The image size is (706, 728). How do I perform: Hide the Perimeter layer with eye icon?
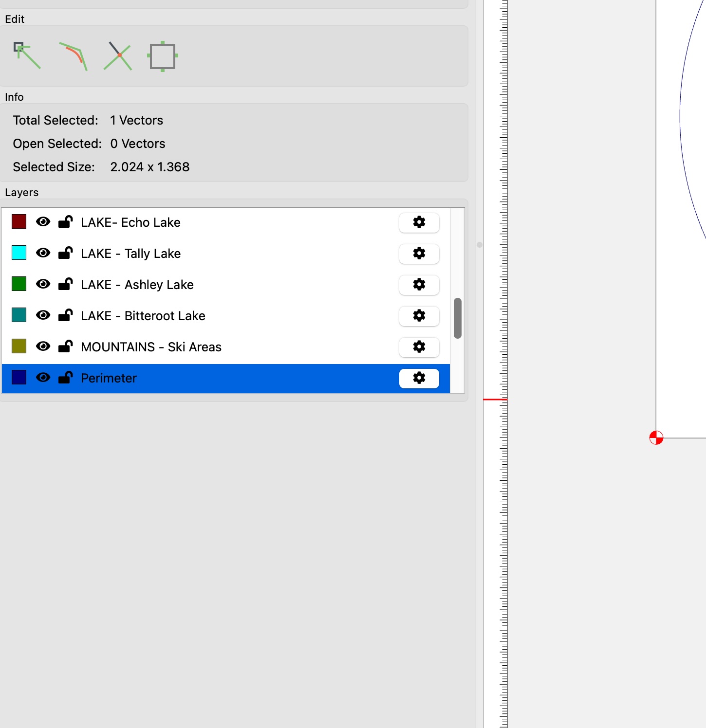pyautogui.click(x=43, y=378)
